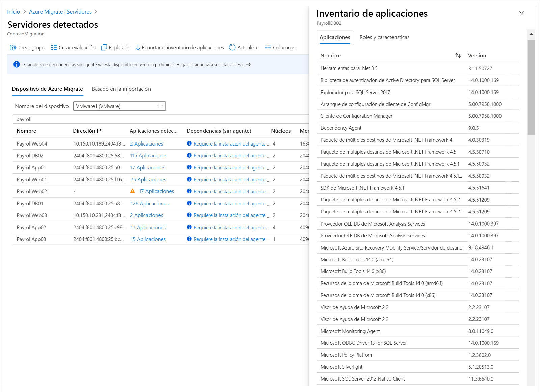The height and width of the screenshot is (392, 540).
Task: Click info icon in PayrollDB02 dependencies cell
Action: (189, 155)
